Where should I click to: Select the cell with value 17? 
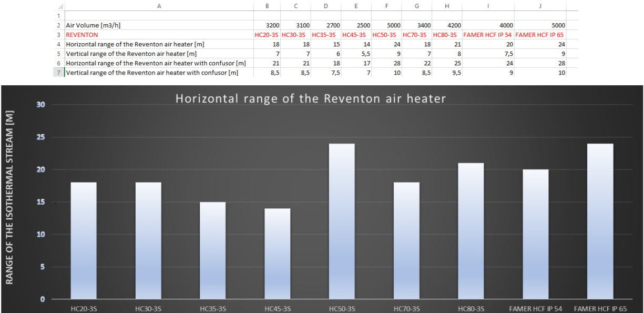(x=356, y=63)
